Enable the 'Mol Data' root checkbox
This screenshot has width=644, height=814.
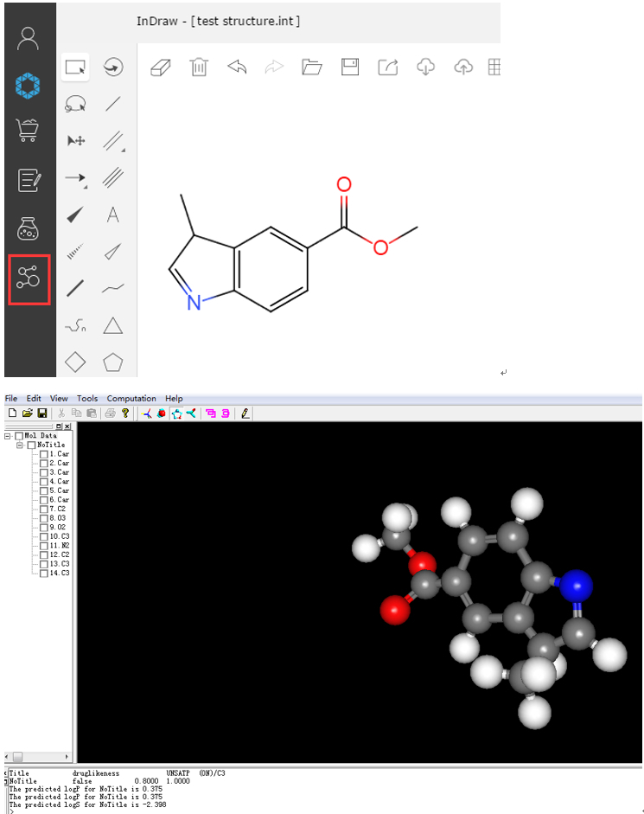point(19,436)
